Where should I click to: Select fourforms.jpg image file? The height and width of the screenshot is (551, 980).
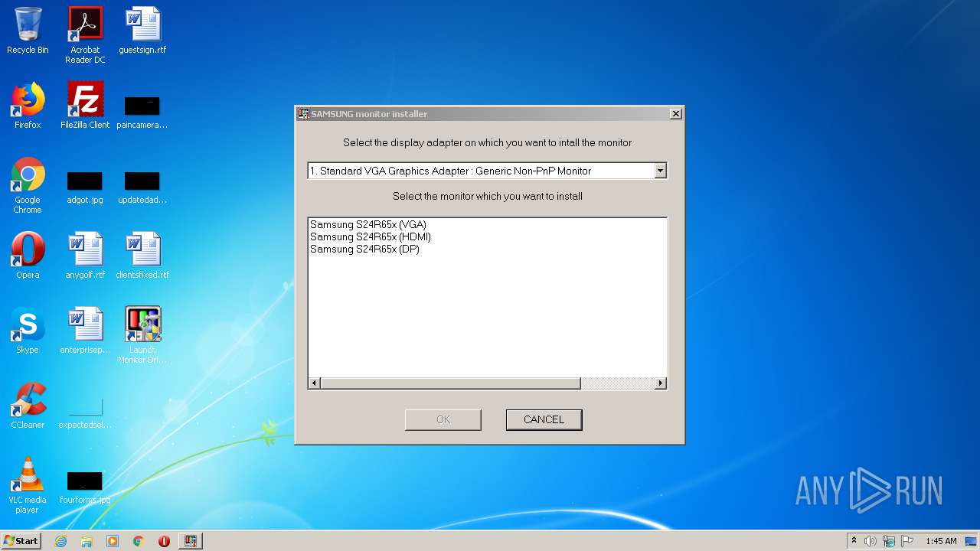(85, 487)
